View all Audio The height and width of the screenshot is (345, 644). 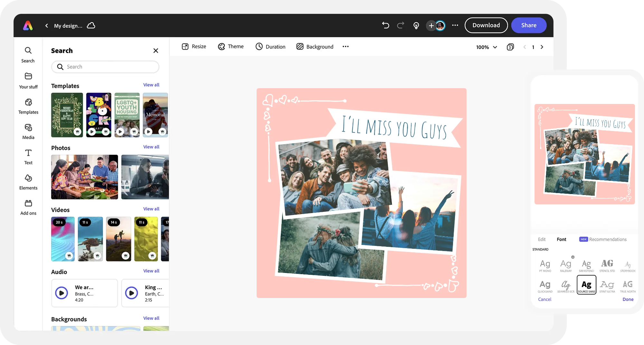[151, 271]
